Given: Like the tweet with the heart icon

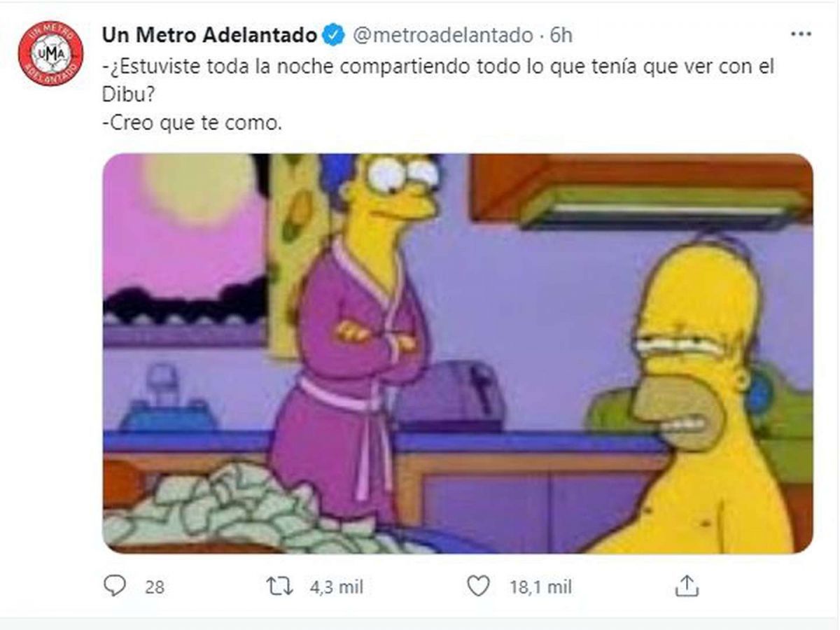Looking at the screenshot, I should (x=478, y=587).
